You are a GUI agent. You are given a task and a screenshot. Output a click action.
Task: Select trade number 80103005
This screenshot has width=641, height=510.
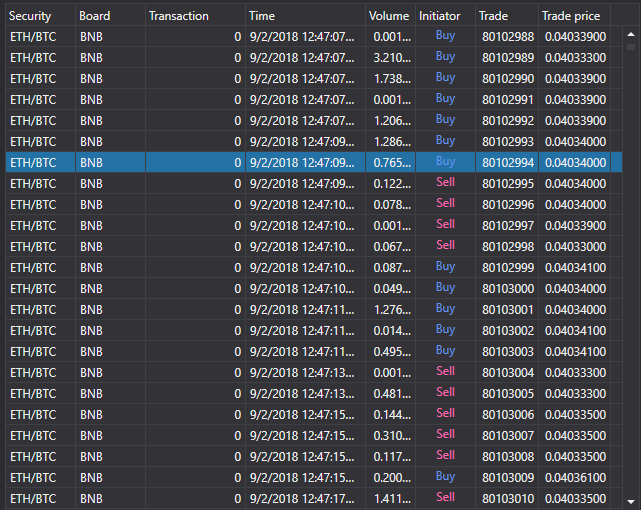[508, 394]
